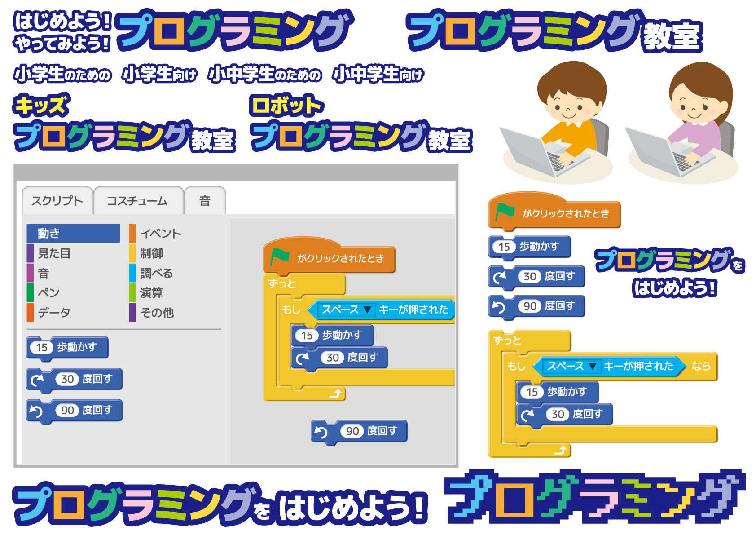Click counterclockwise arrow on loose script area 90度回す block
This screenshot has height=535, width=756.
(321, 432)
